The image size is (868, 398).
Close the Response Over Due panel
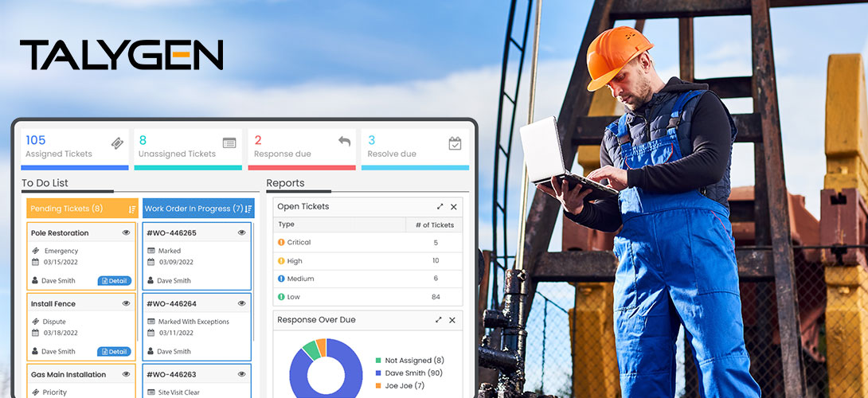point(452,321)
